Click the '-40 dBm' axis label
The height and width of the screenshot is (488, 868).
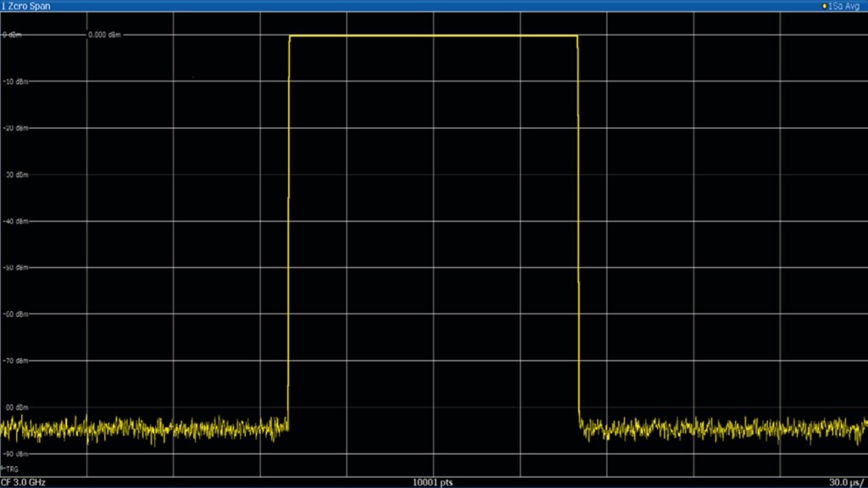tap(15, 221)
